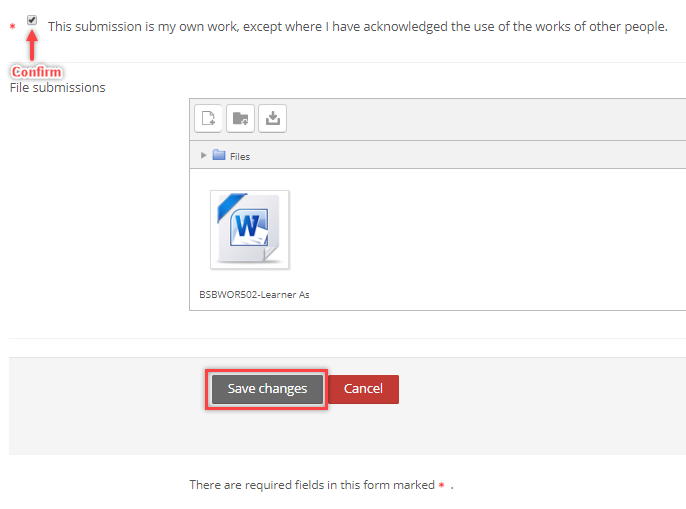
Task: Expand the Files tree triangle
Action: (204, 156)
